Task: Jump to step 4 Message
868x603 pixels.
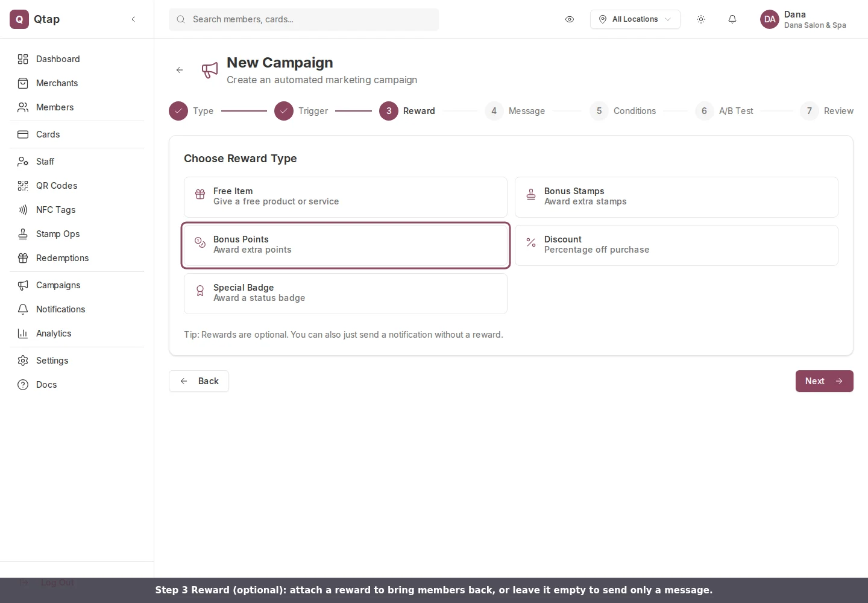Action: tap(515, 111)
